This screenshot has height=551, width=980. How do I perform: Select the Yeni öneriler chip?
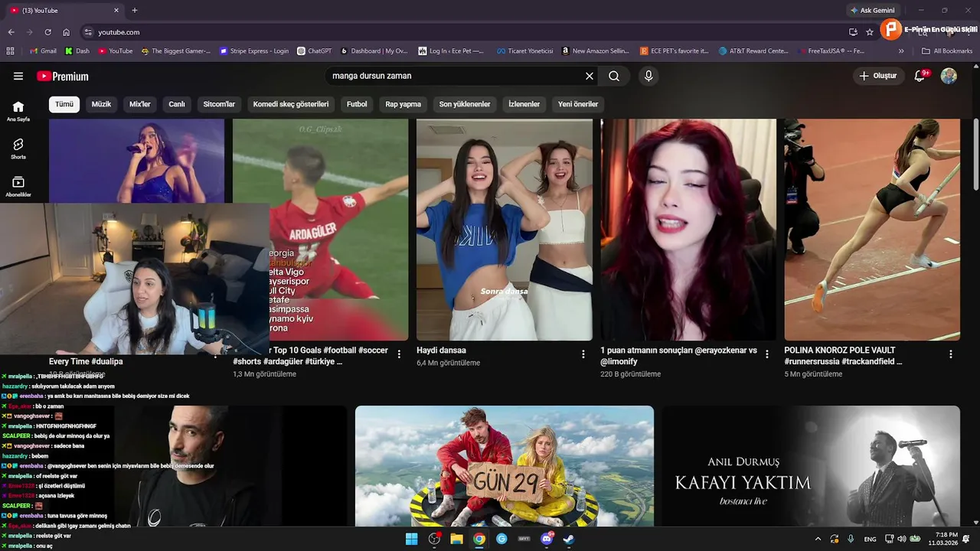tap(578, 104)
